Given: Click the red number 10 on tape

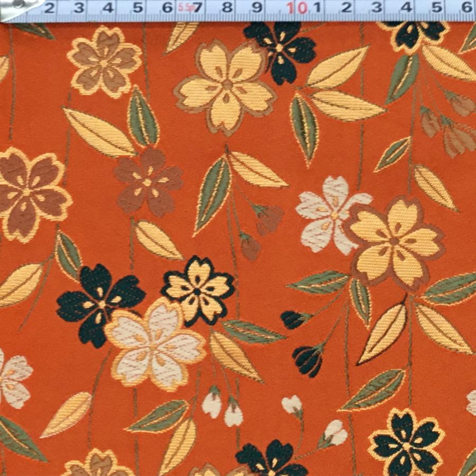Looking at the screenshot, I should click(x=297, y=7).
